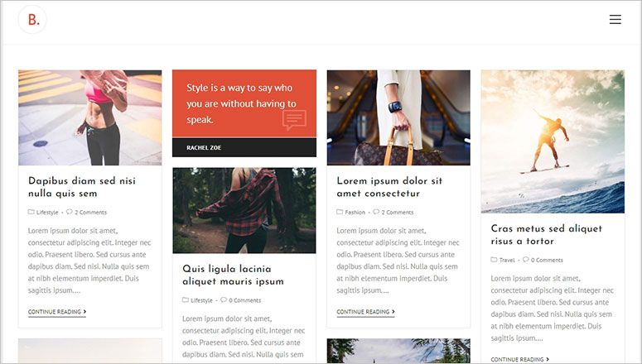This screenshot has width=642, height=364.
Task: Click the excerpt paragraph under Cras metus post
Action: 553,309
